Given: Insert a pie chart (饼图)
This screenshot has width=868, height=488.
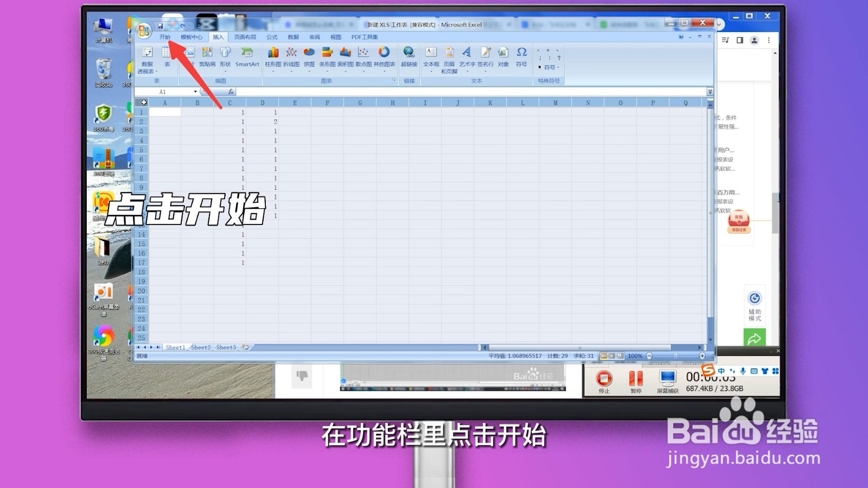Looking at the screenshot, I should click(309, 59).
